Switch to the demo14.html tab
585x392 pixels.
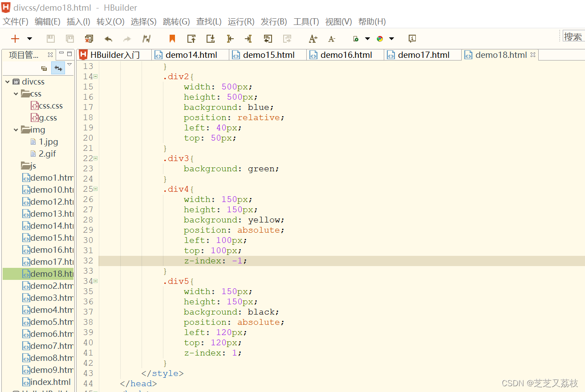(x=191, y=55)
